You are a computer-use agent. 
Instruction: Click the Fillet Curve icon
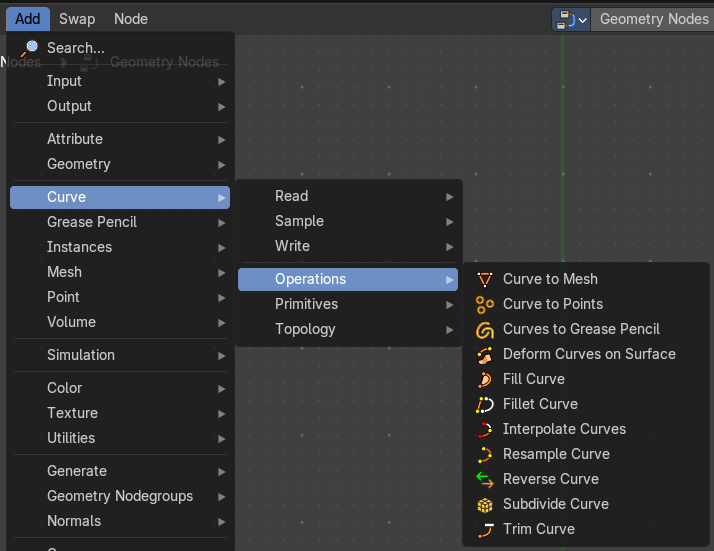[x=484, y=404]
